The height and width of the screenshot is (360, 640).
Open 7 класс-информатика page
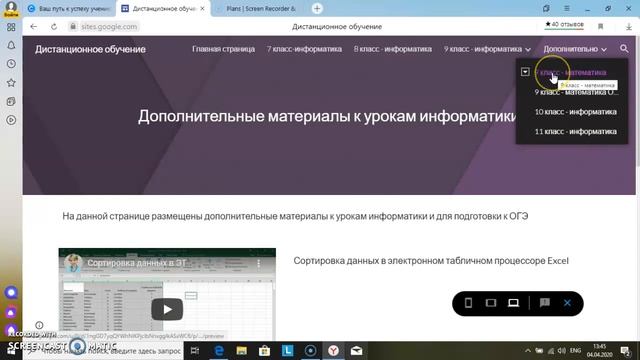click(x=304, y=49)
